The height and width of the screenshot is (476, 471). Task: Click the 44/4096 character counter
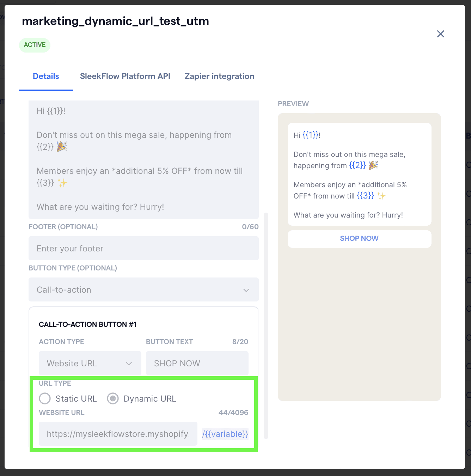pyautogui.click(x=233, y=412)
